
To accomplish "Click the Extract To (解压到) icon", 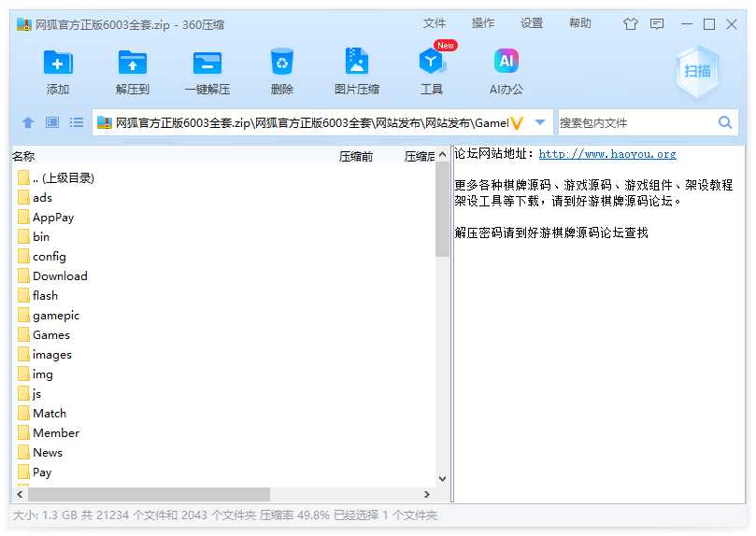I will [x=133, y=63].
